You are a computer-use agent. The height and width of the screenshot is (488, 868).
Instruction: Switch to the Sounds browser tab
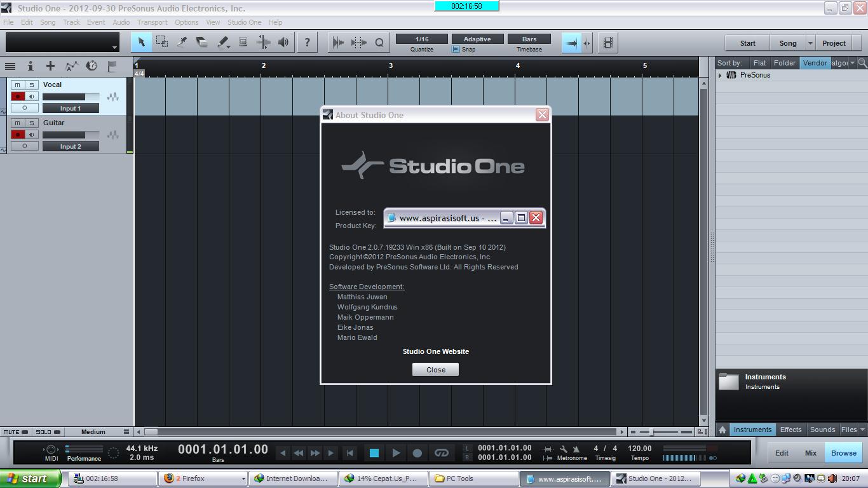[x=822, y=430]
